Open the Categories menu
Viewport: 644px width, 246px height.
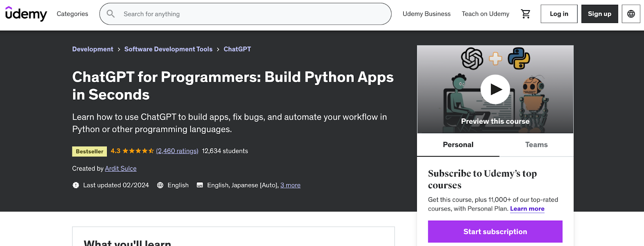[72, 14]
